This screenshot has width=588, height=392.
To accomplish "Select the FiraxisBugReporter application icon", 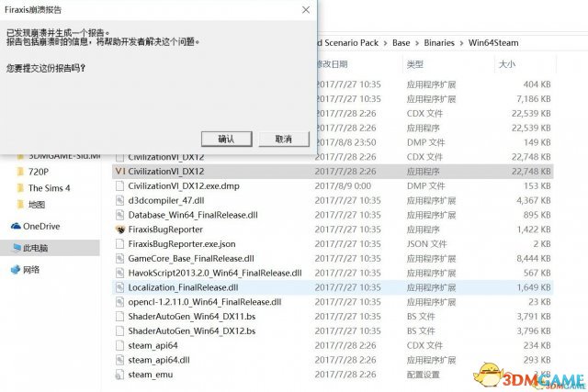I will point(120,230).
